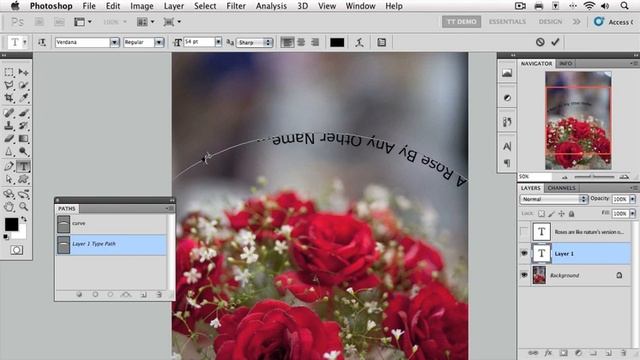This screenshot has width=640, height=360.
Task: Select the Move tool
Action: tap(24, 72)
